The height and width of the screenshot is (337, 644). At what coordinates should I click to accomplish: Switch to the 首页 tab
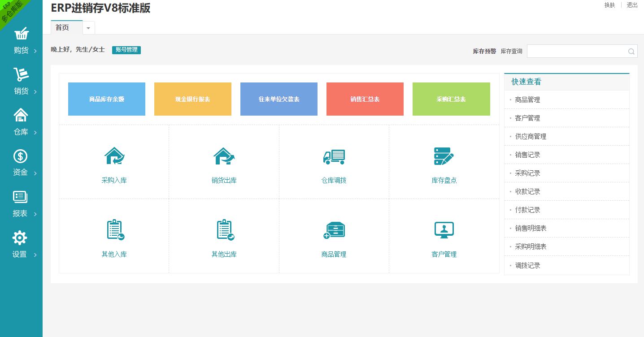coord(63,28)
